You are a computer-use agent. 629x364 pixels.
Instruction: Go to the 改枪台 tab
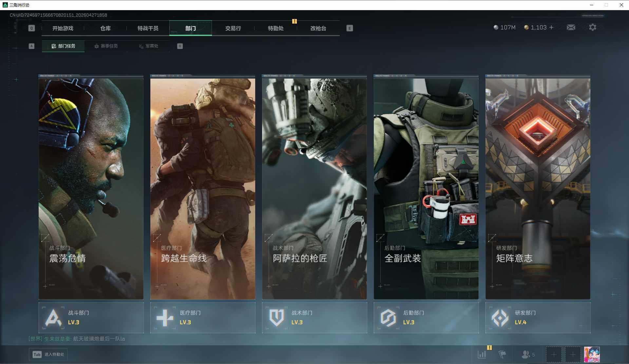tap(318, 28)
